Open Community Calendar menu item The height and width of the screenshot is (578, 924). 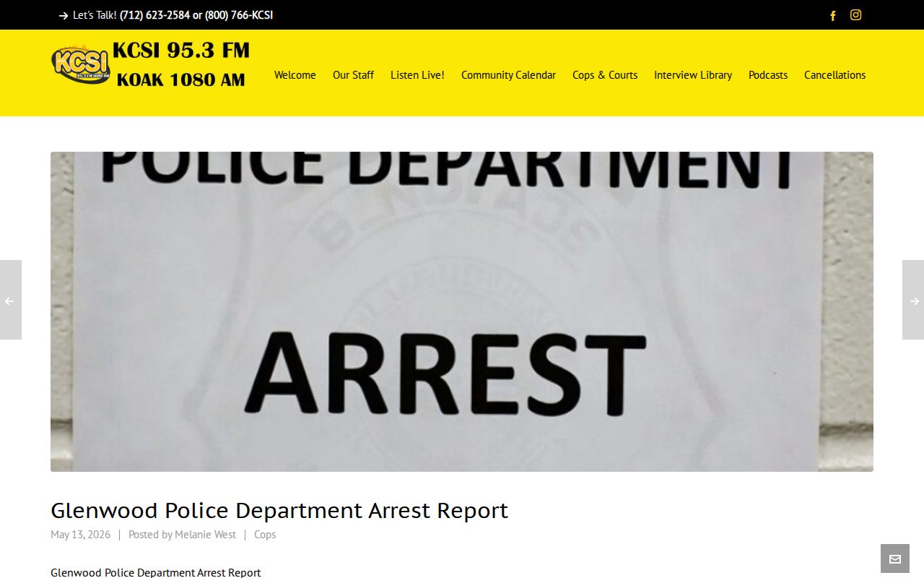coord(508,75)
